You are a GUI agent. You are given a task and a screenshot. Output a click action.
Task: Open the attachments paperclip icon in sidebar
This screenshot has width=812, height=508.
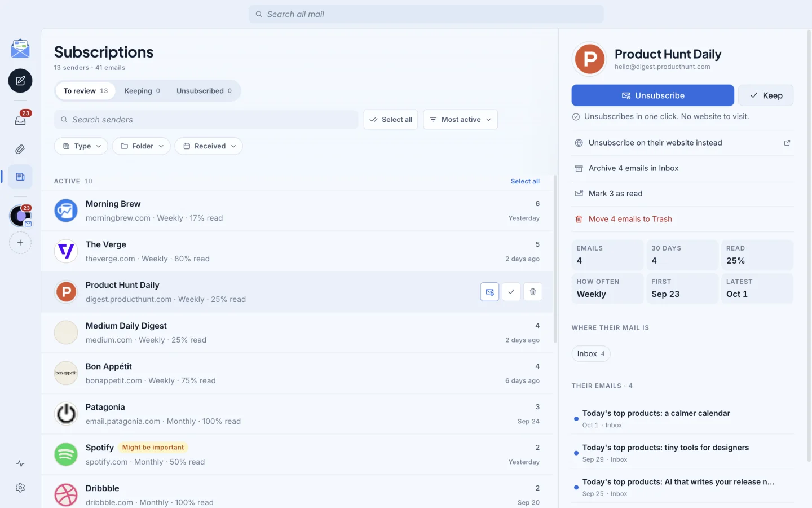20,149
